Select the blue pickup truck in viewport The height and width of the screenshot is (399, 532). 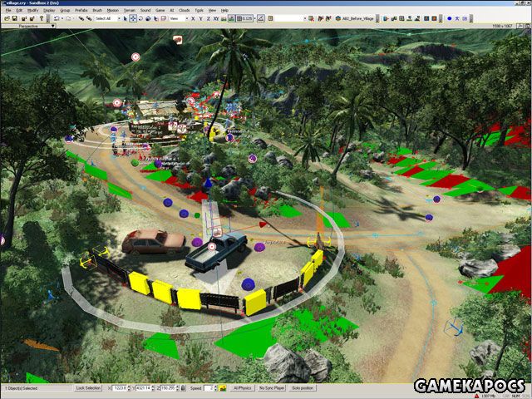[216, 252]
